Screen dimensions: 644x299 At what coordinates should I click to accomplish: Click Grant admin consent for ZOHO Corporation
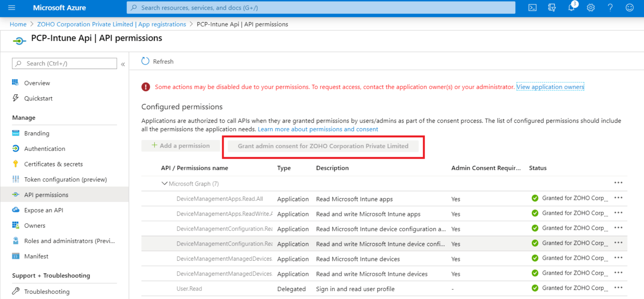pos(323,146)
